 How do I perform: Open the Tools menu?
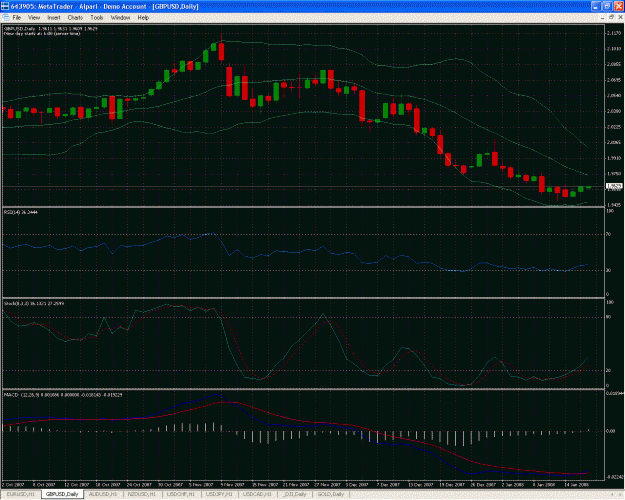click(97, 18)
